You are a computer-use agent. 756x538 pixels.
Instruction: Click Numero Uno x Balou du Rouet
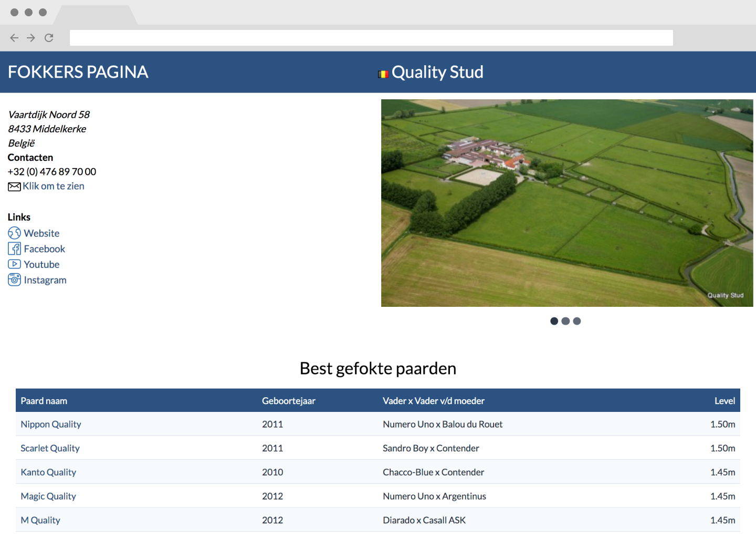[x=443, y=424]
